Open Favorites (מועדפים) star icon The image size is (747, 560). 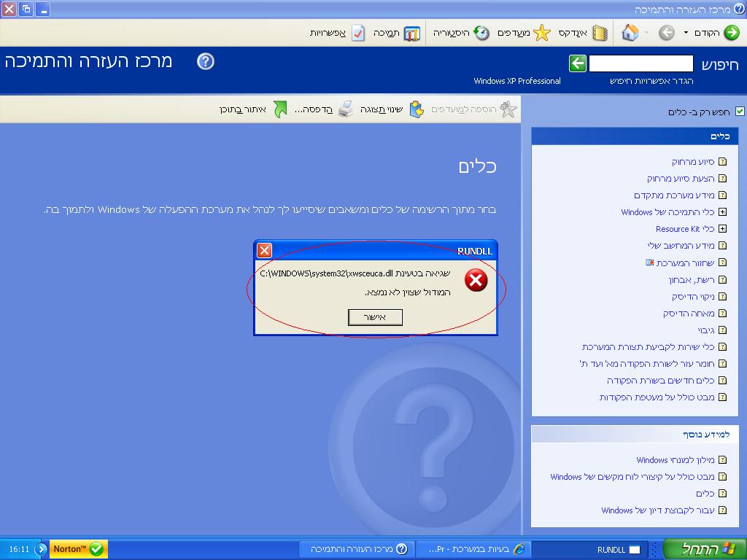point(542,32)
